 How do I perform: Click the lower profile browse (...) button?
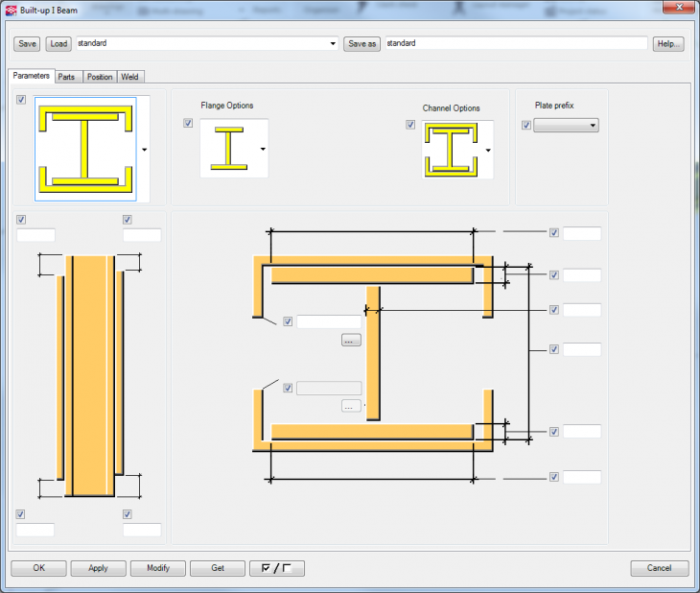tap(350, 406)
